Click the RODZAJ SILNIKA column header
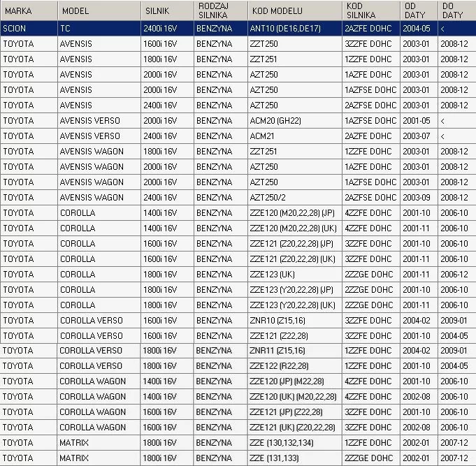The image size is (476, 466). click(x=221, y=10)
